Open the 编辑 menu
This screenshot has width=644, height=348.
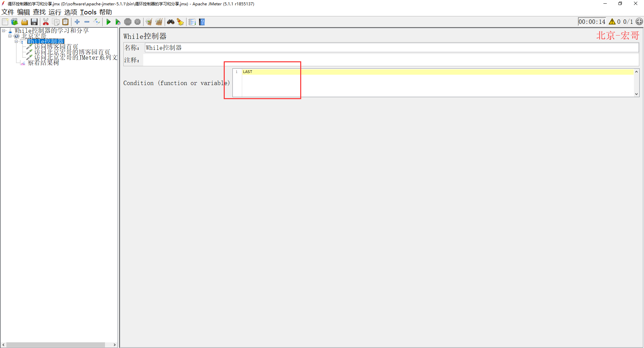(23, 12)
